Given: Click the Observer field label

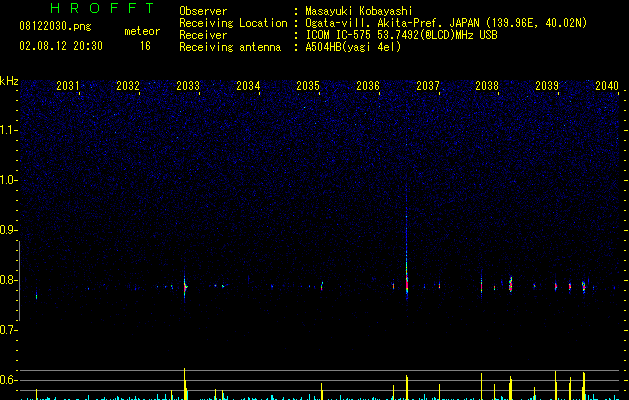Looking at the screenshot, I should coord(203,11).
